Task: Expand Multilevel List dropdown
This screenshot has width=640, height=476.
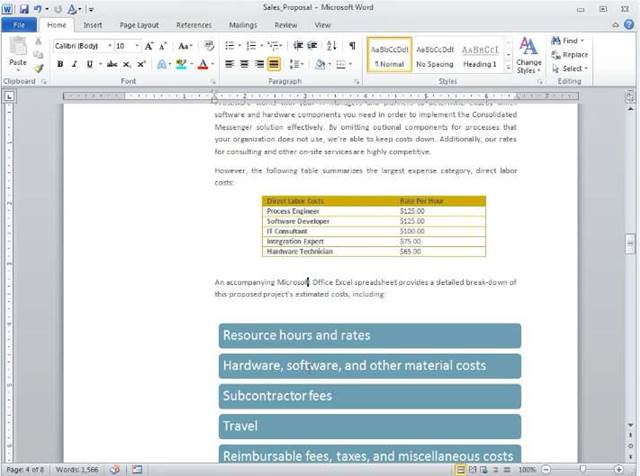Action: [x=282, y=46]
